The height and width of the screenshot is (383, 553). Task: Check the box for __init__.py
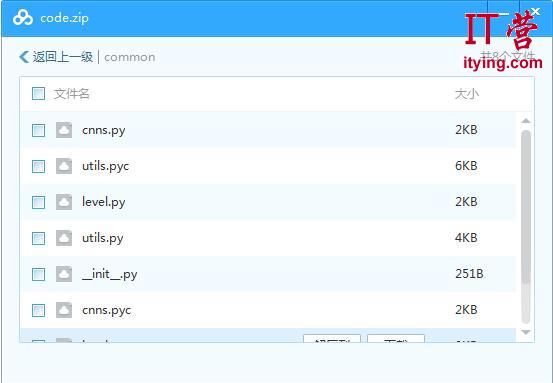click(38, 274)
